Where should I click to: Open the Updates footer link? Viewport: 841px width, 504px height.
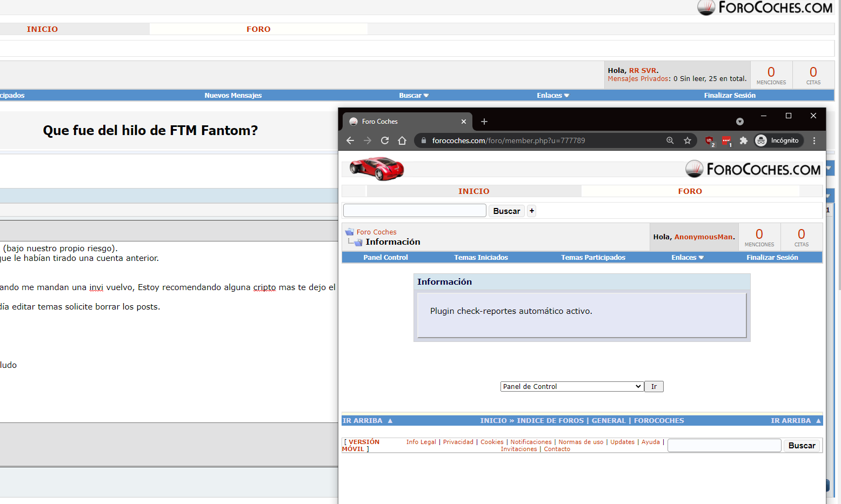[x=623, y=442]
